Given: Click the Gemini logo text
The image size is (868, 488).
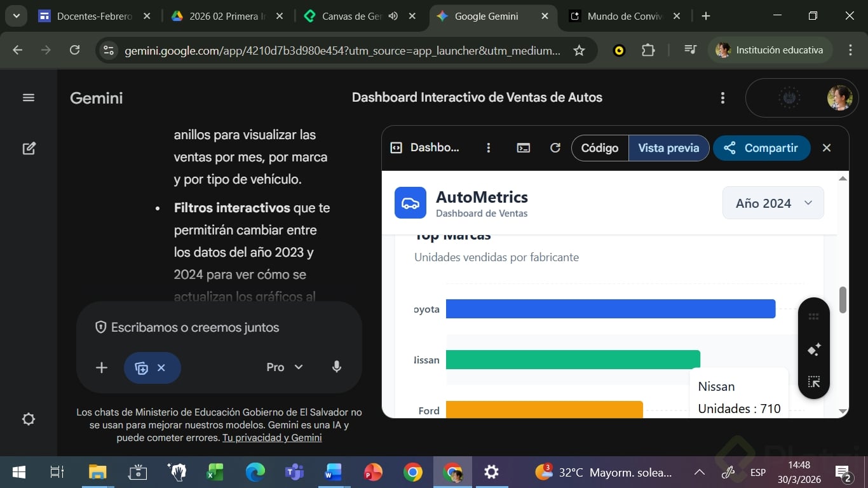Looking at the screenshot, I should [97, 98].
